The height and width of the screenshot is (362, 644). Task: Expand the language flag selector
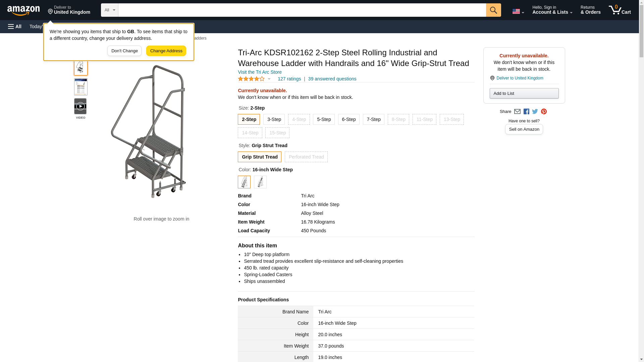click(x=518, y=11)
